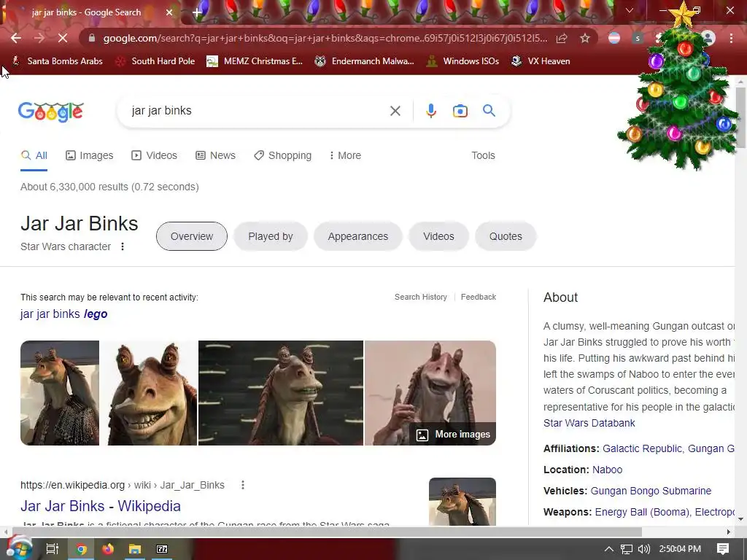This screenshot has width=747, height=560.
Task: Click the Feedback link
Action: [x=479, y=297]
